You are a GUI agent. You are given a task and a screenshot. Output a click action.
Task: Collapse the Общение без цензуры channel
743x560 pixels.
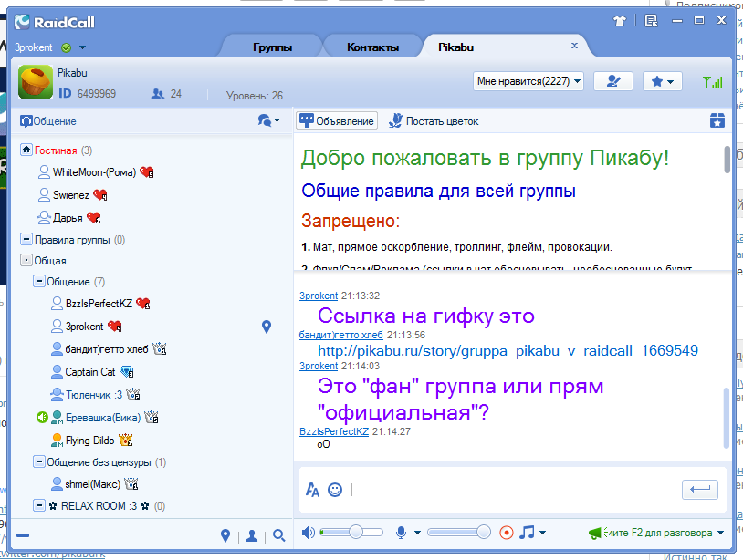click(39, 461)
